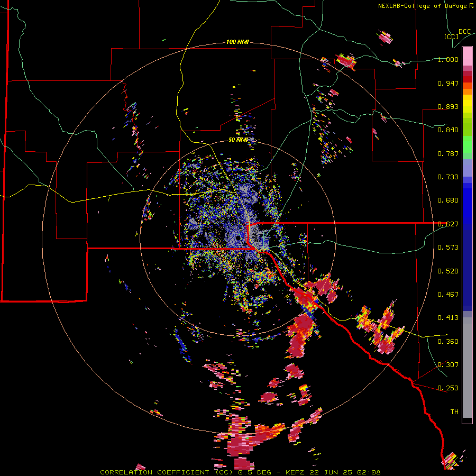Click the 0.413 legend value

[448, 318]
